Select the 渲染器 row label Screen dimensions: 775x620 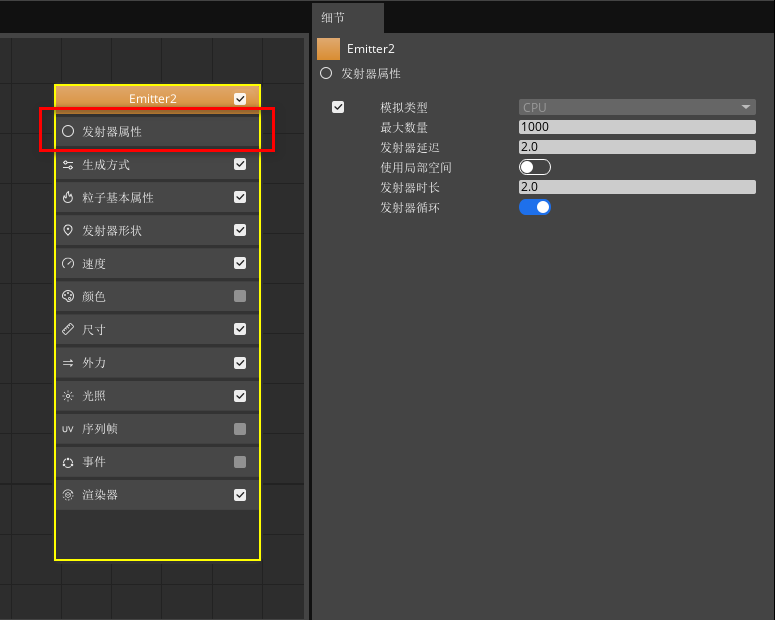pyautogui.click(x=100, y=495)
